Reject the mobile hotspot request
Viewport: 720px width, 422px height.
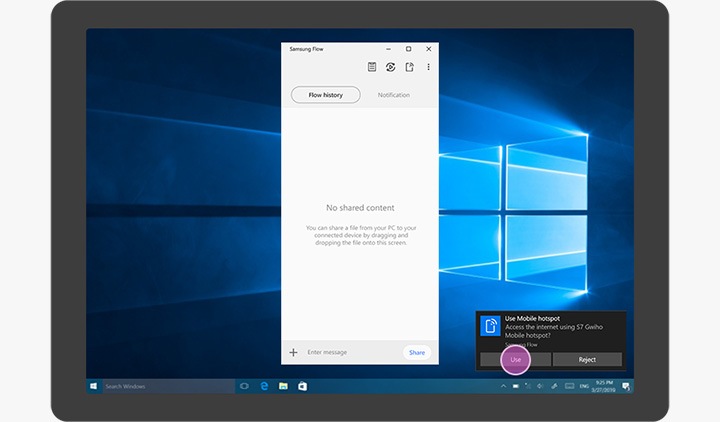point(587,359)
